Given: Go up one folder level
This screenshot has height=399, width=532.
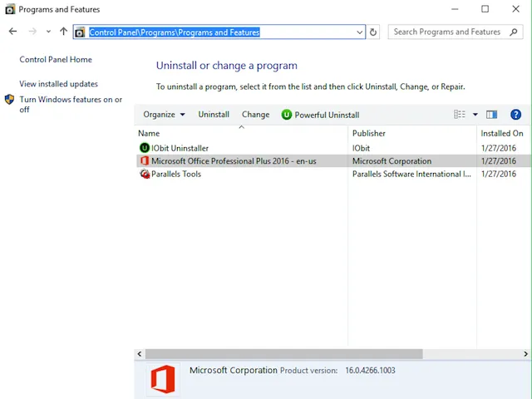Looking at the screenshot, I should pos(63,32).
